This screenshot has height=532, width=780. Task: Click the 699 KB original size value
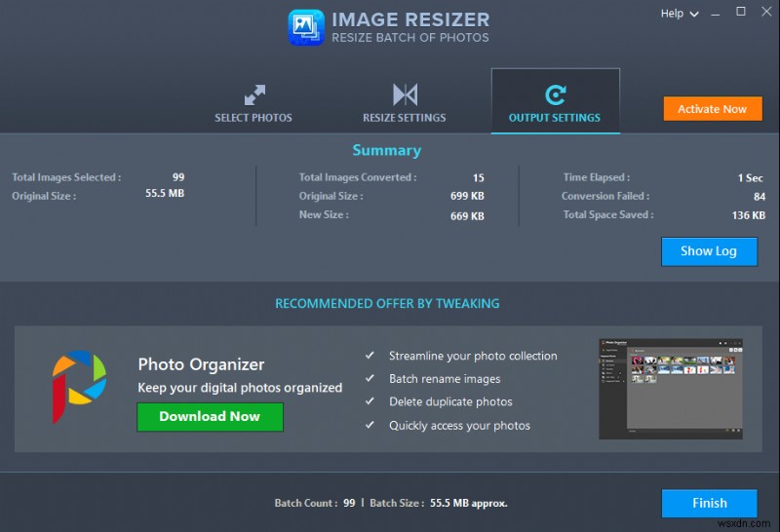point(467,196)
